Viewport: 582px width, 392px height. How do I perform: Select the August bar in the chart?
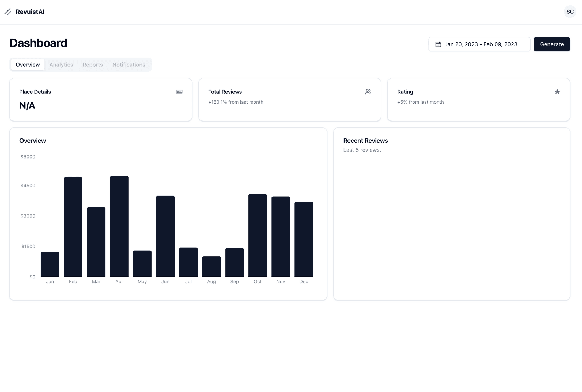pyautogui.click(x=211, y=266)
